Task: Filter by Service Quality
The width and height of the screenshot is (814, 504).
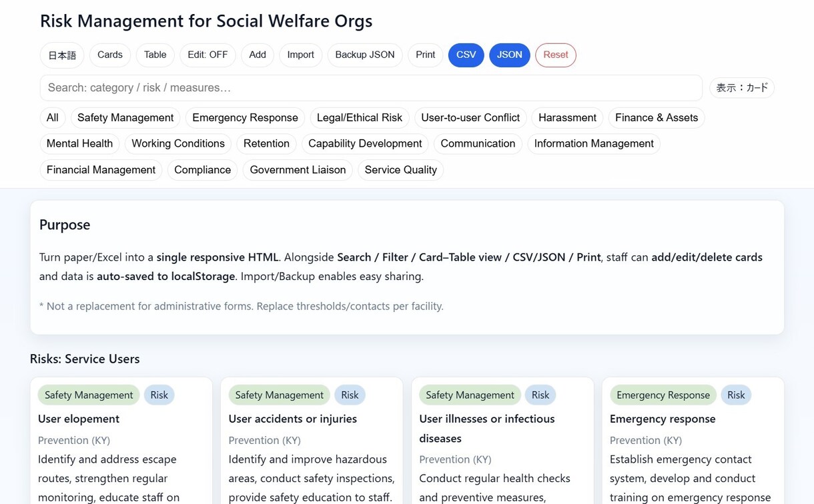Action: [401, 170]
